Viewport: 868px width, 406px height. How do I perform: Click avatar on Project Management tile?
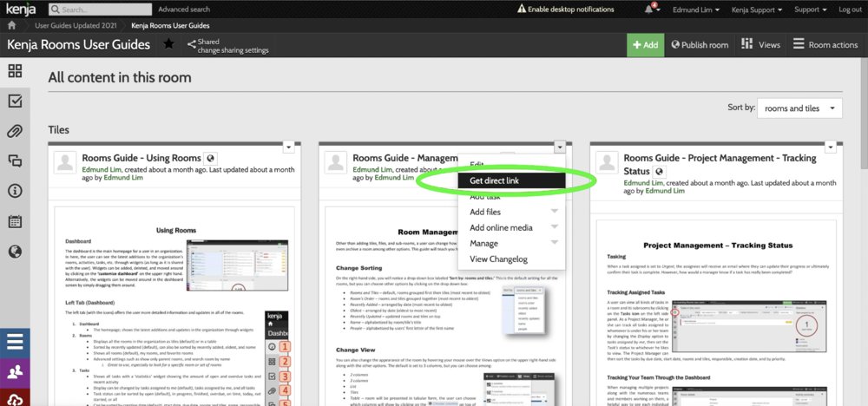tap(607, 162)
